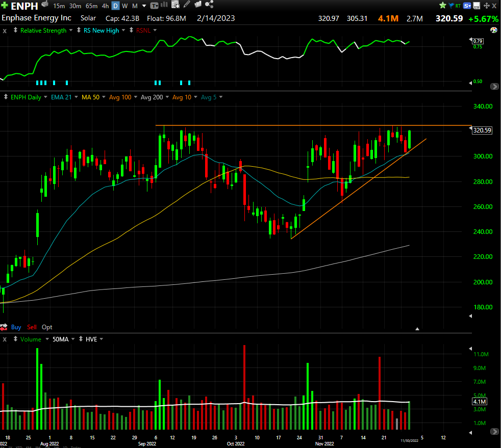Click the reorder arrows before RS New High
This screenshot has width=501, height=448.
(79, 30)
